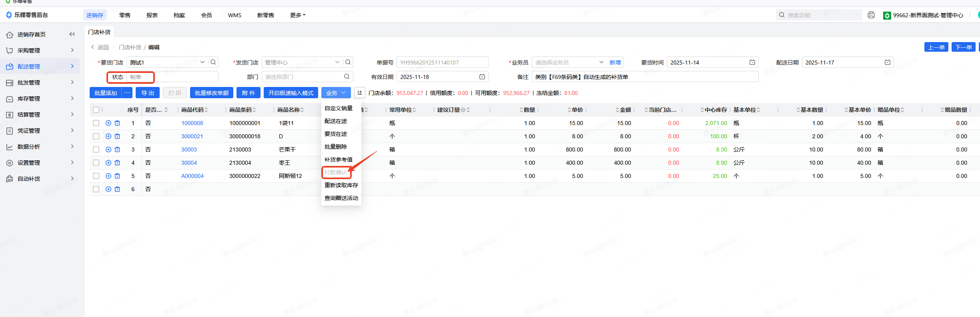Click the printer icon in top bar

click(871, 15)
